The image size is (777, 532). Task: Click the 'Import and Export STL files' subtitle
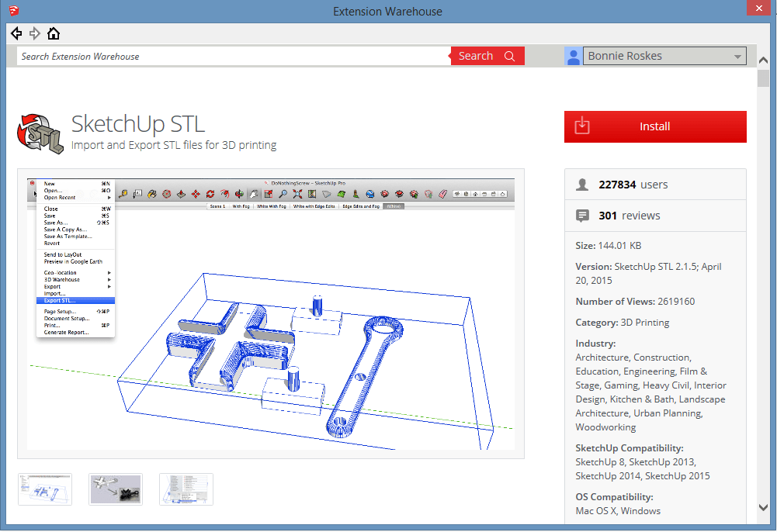tap(173, 145)
